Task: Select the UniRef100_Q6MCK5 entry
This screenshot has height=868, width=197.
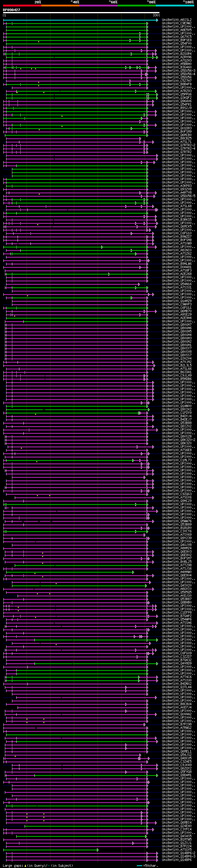Action: click(177, 226)
